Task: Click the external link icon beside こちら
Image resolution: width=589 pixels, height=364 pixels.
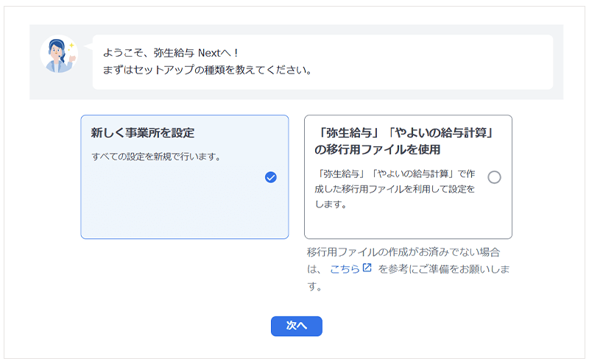Action: (x=367, y=268)
